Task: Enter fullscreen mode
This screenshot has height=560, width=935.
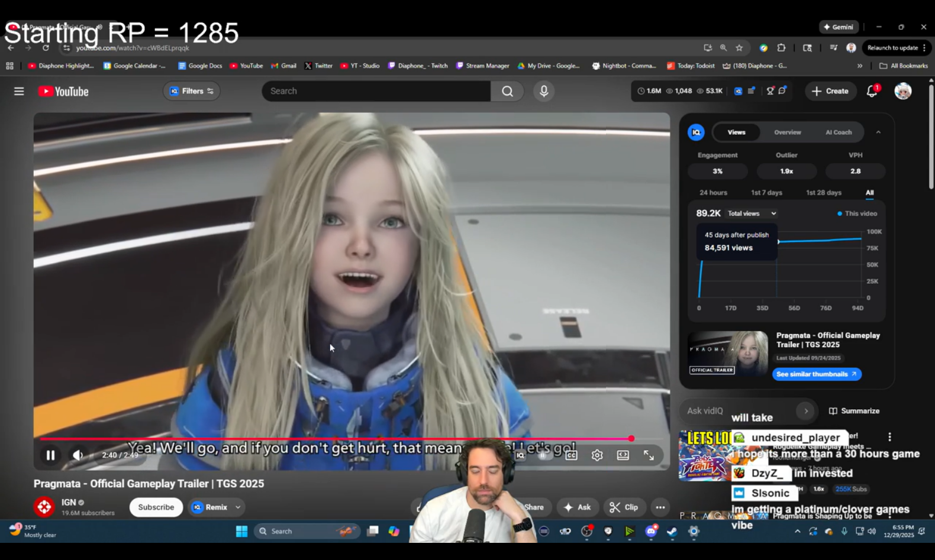Action: coord(649,455)
